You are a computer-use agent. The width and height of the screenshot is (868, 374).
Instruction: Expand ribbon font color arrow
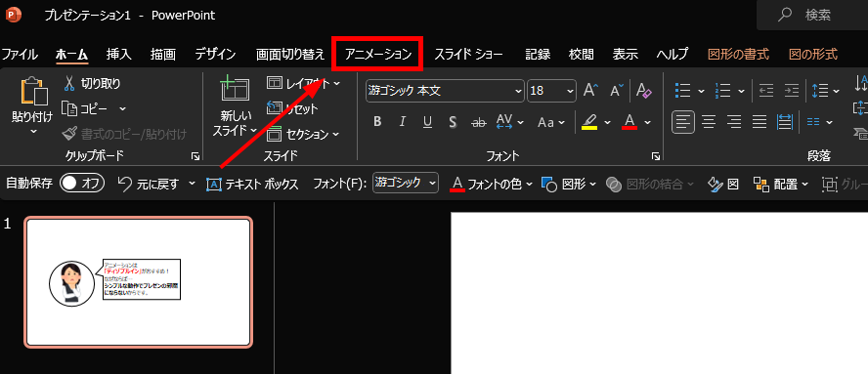tap(648, 122)
